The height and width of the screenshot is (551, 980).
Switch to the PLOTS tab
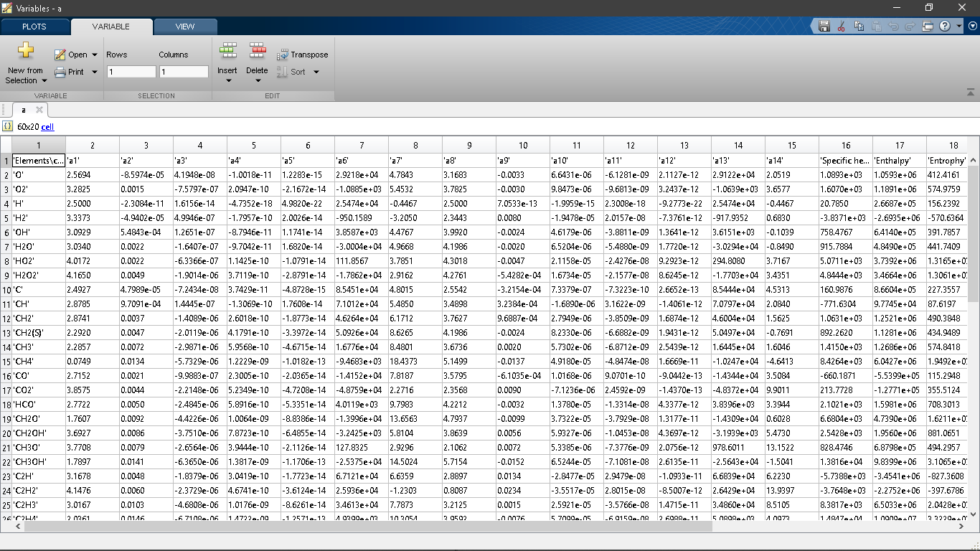[34, 27]
